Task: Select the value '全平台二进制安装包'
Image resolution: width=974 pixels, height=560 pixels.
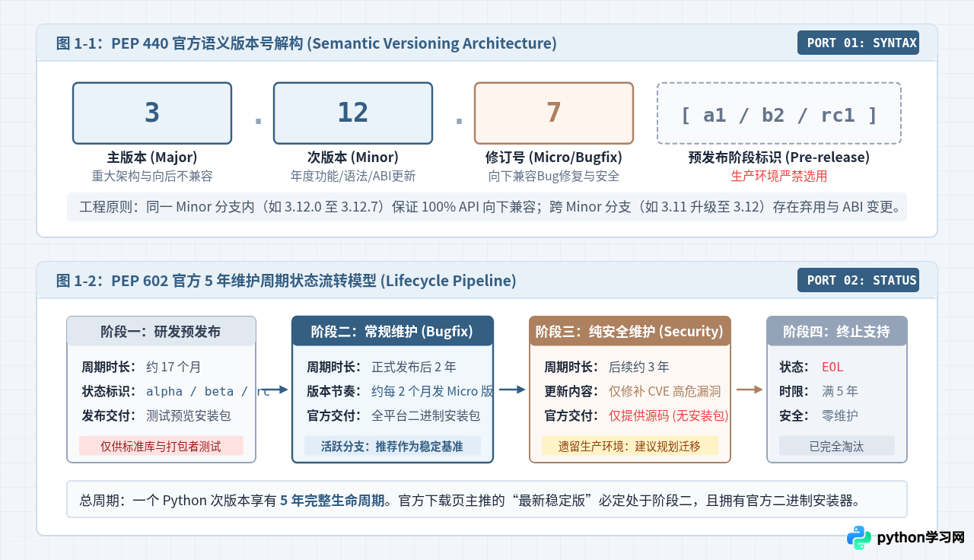Action: coord(426,415)
